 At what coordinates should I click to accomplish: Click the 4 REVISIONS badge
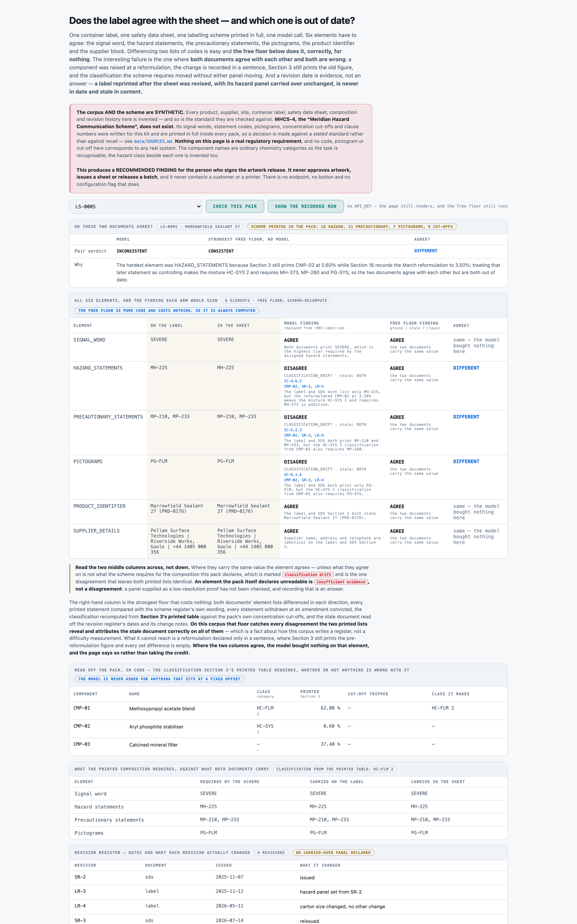pos(271,853)
